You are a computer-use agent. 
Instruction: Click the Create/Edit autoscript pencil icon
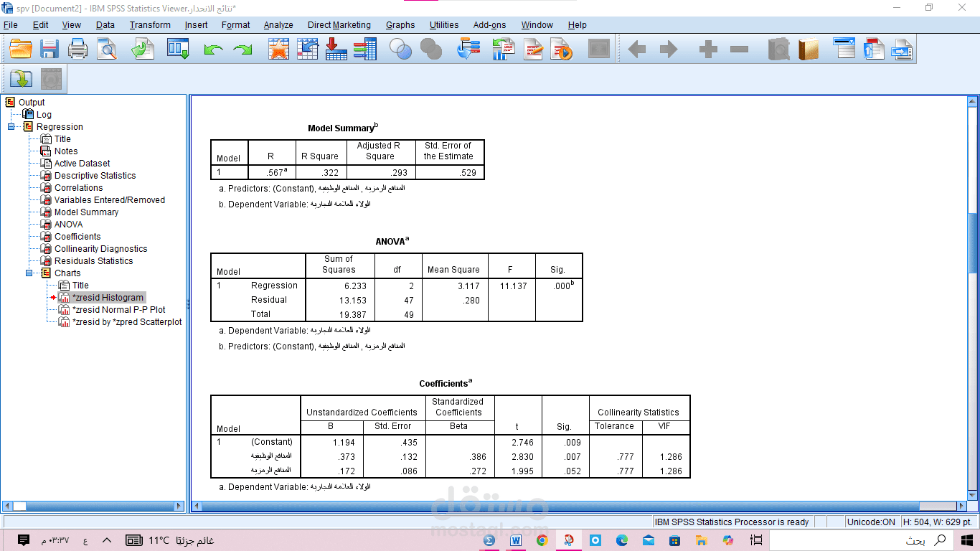(534, 50)
